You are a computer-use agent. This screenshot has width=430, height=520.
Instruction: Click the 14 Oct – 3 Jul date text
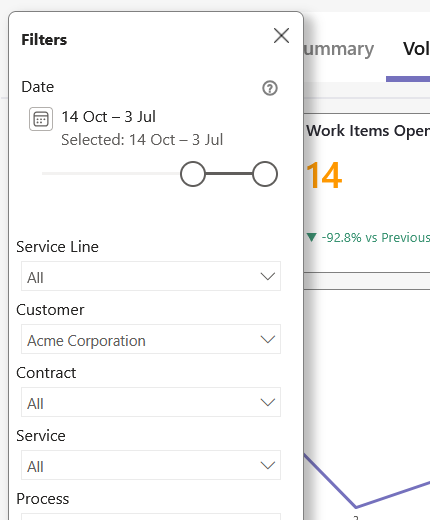pyautogui.click(x=109, y=117)
